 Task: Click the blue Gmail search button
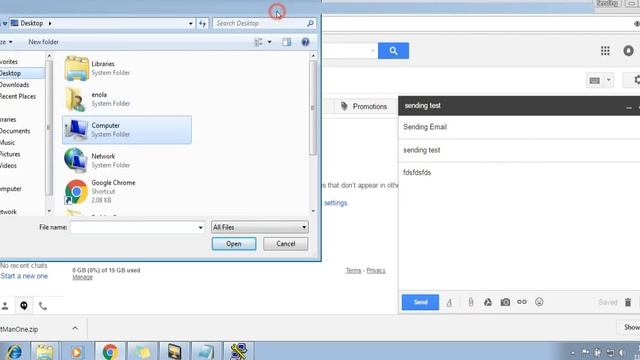[393, 51]
